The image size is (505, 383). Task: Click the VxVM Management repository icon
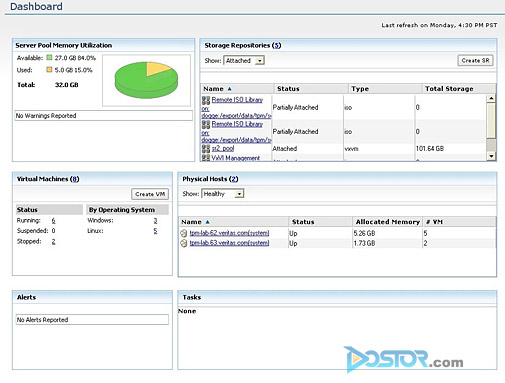point(206,158)
